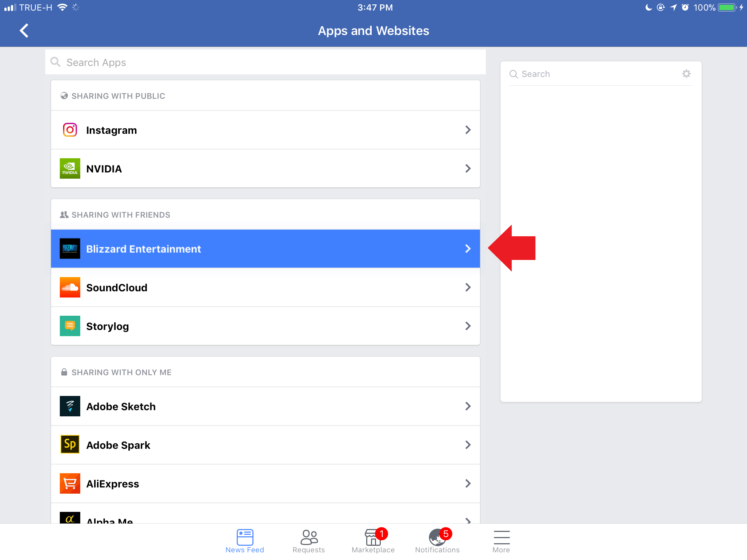
Task: Expand the Instagram row chevron
Action: click(468, 130)
